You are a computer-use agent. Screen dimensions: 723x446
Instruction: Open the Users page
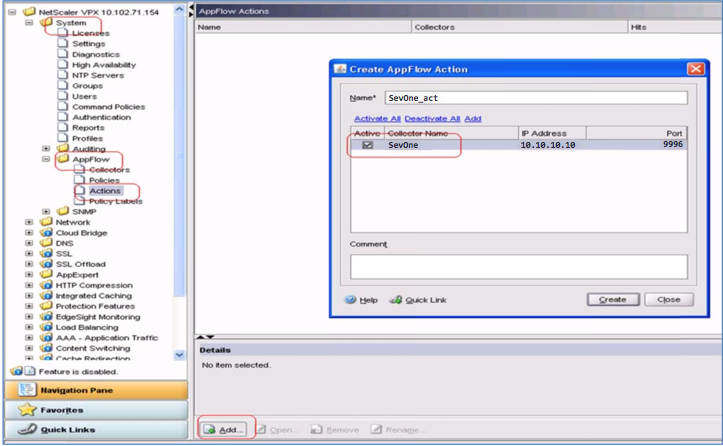click(x=84, y=96)
